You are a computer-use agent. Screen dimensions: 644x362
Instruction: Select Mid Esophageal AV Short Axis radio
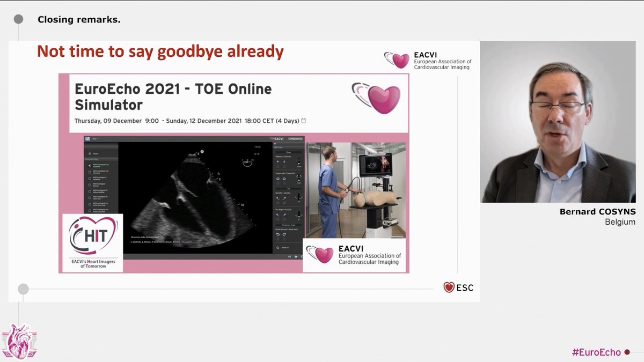[90, 198]
